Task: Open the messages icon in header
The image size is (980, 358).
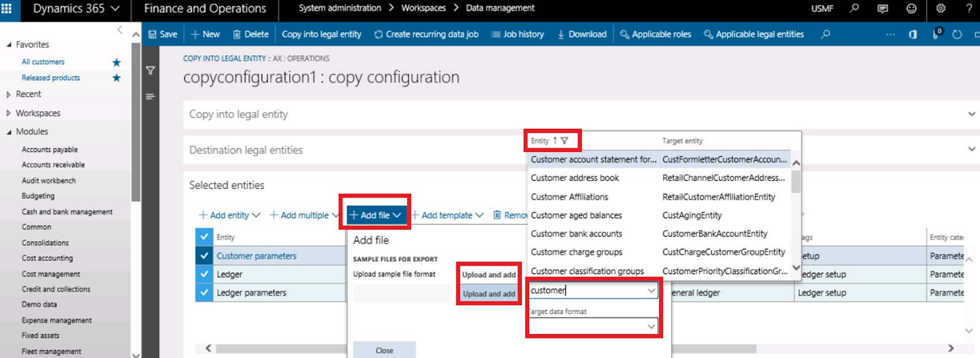Action: click(x=883, y=9)
